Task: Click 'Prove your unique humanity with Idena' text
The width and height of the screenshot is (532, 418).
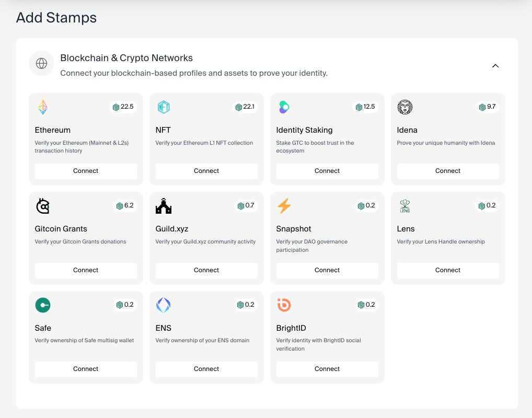Action: tap(446, 143)
